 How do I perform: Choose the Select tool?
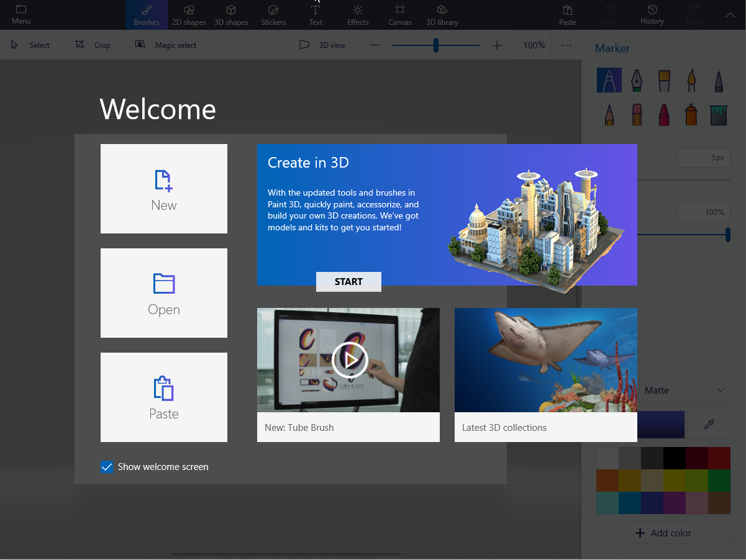coord(30,45)
